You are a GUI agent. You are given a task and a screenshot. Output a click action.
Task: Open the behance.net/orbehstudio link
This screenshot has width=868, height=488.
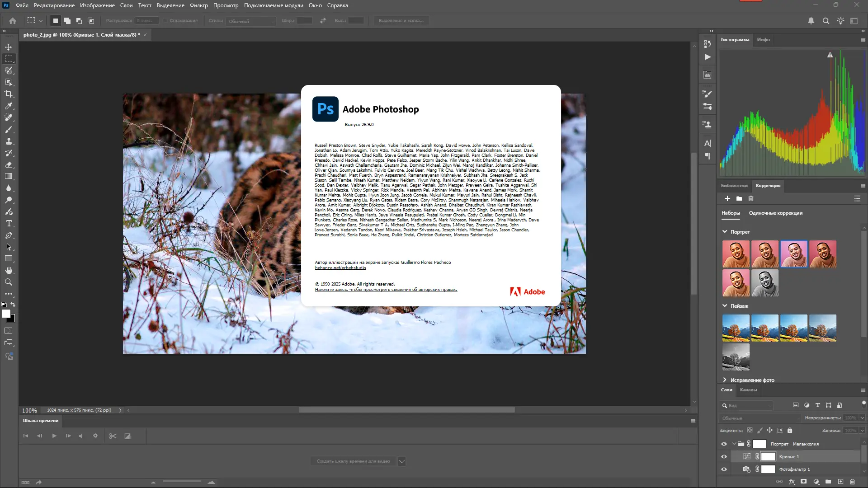(340, 267)
